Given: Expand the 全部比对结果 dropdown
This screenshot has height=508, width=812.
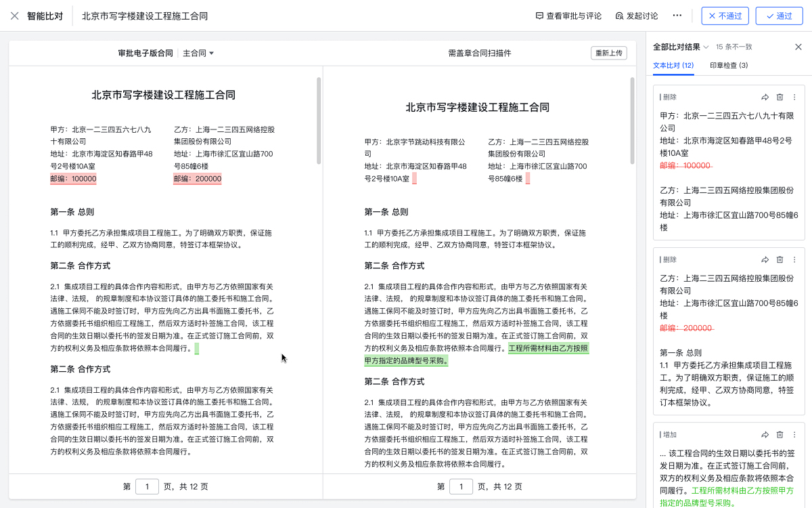Looking at the screenshot, I should pyautogui.click(x=681, y=47).
